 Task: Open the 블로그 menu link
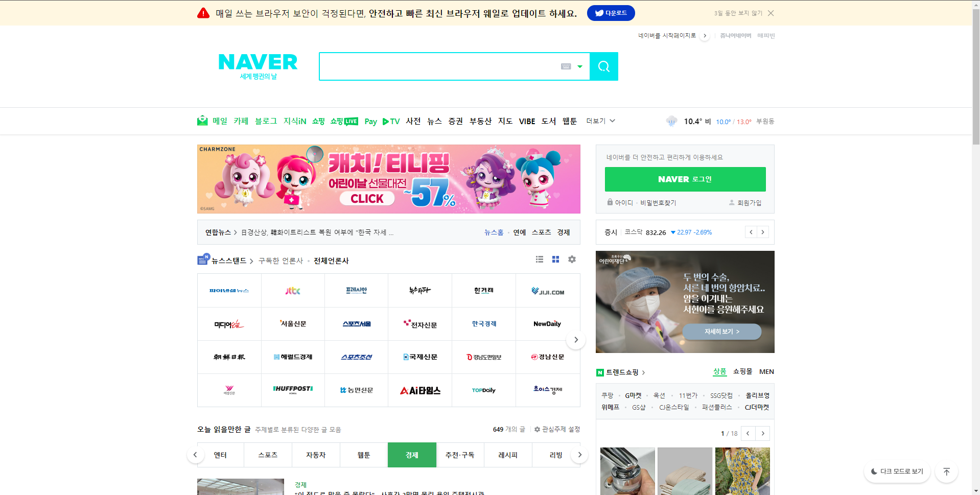(x=266, y=121)
